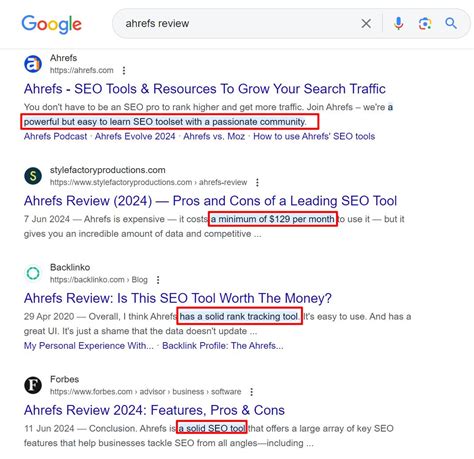Click the '29 Apr 2020' date in snippet
This screenshot has height=459, width=474.
click(49, 316)
